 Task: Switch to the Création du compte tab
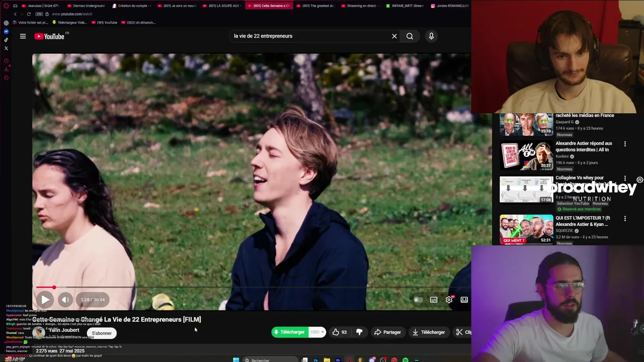point(132,6)
